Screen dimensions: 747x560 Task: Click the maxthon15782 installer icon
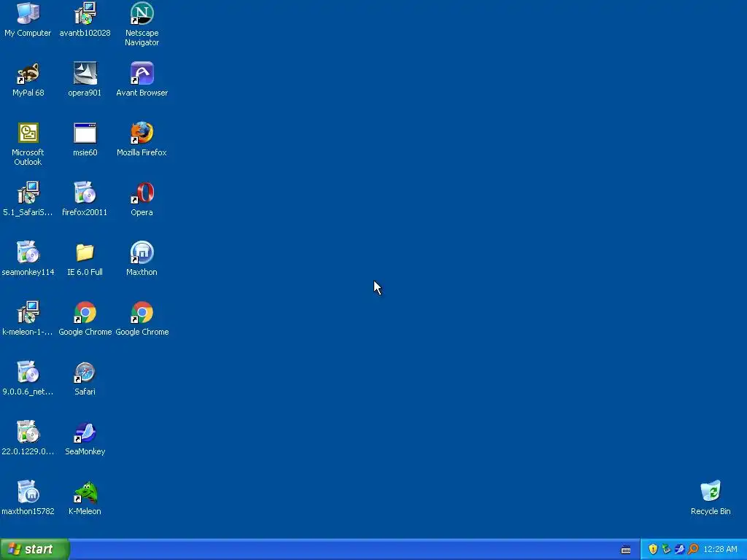pos(28,491)
